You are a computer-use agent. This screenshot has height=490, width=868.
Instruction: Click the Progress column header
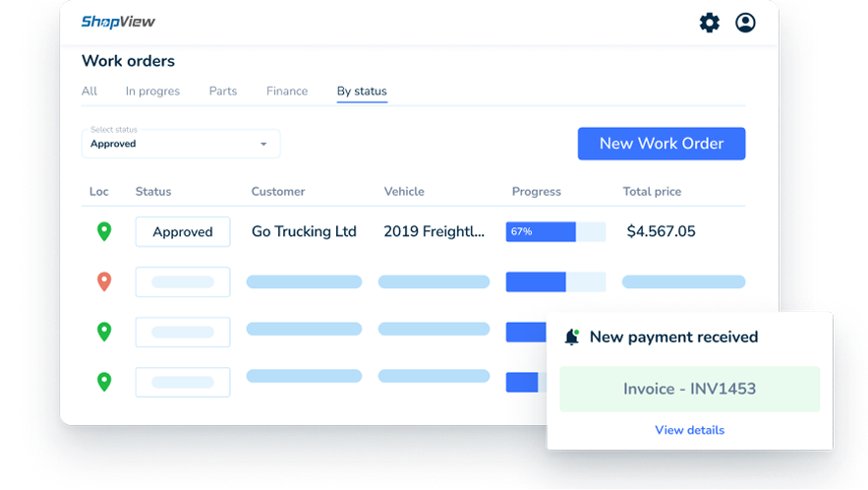(537, 191)
